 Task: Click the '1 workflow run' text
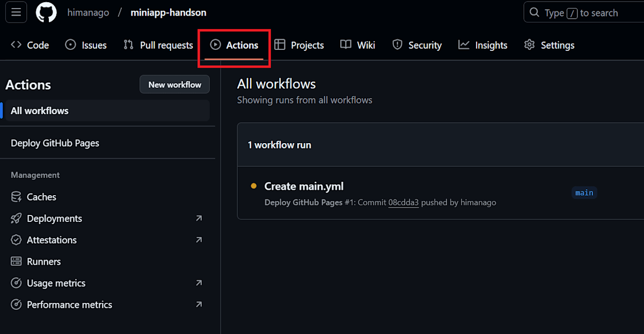tap(279, 145)
